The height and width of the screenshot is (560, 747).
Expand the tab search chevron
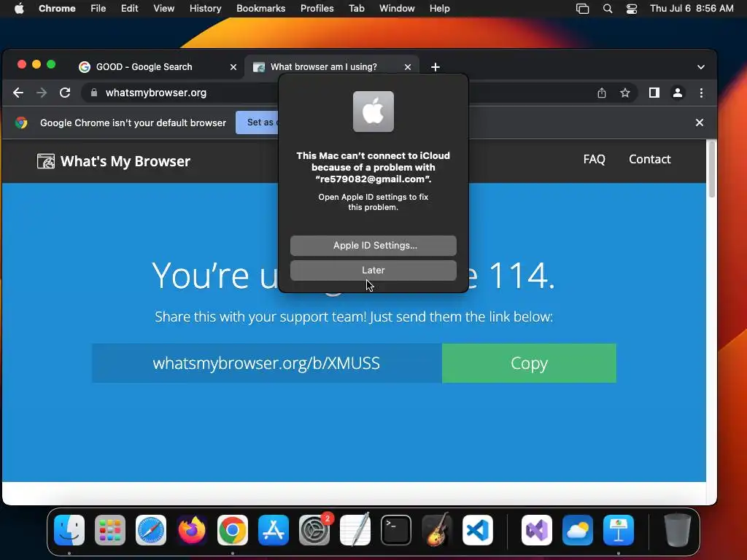701,67
